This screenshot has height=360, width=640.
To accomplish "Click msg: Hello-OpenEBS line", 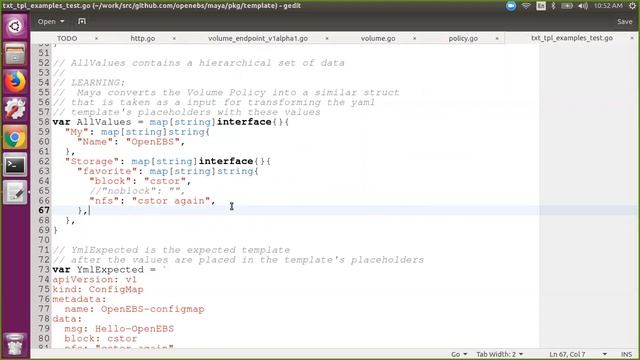I will [119, 329].
